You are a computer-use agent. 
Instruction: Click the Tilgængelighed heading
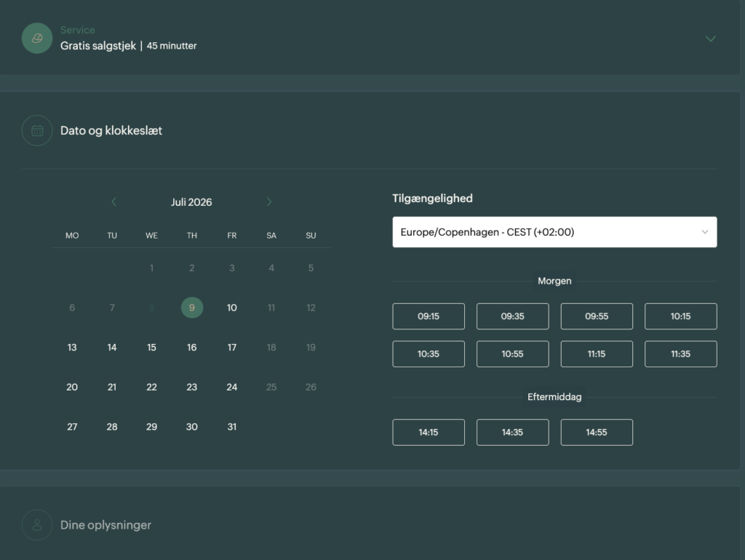pos(432,198)
